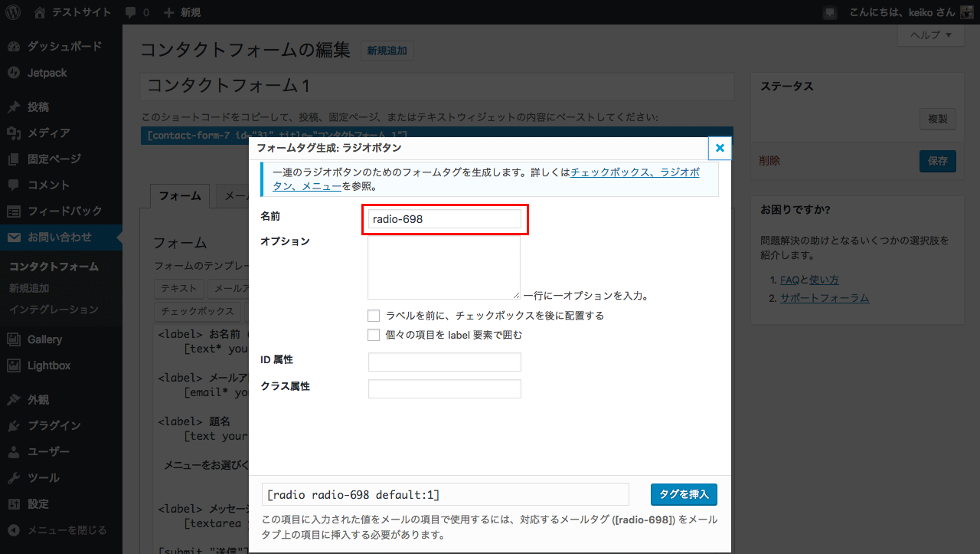Click the コンタクトフォーム1 title field
Image resolution: width=980 pixels, height=554 pixels.
[x=437, y=87]
